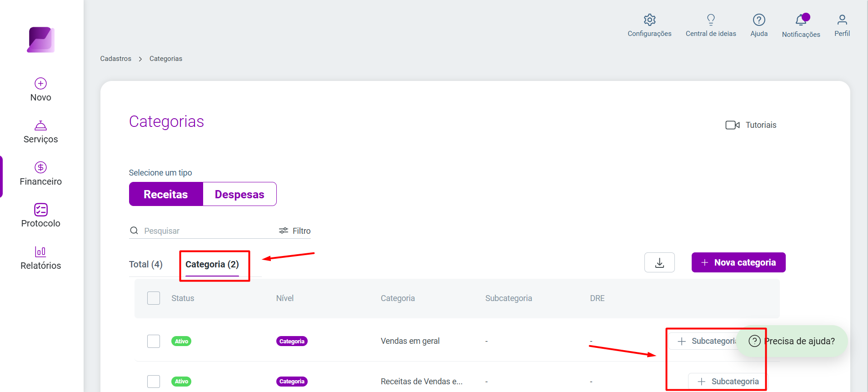Click the Precisa de ajuda? widget
The height and width of the screenshot is (392, 868).
coord(792,341)
